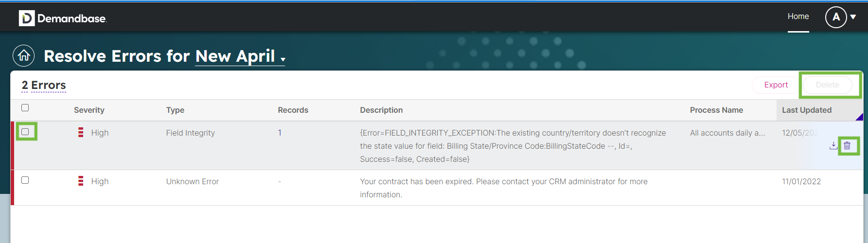868x243 pixels.
Task: Click the 2 Errors count label
Action: [x=44, y=86]
